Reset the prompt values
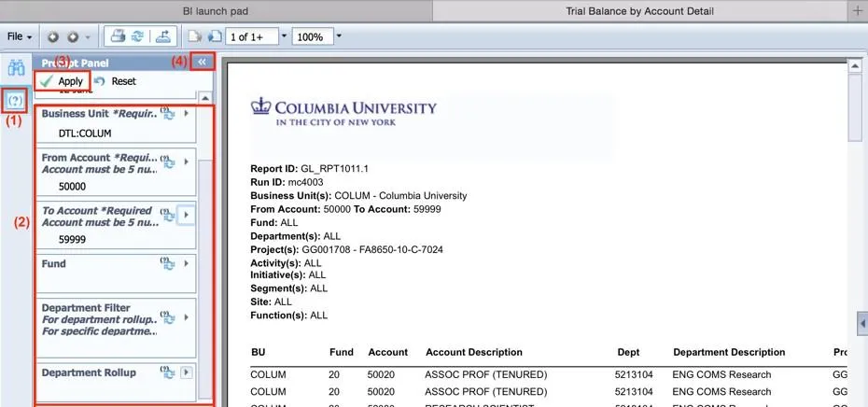The width and height of the screenshot is (868, 407). (x=116, y=81)
